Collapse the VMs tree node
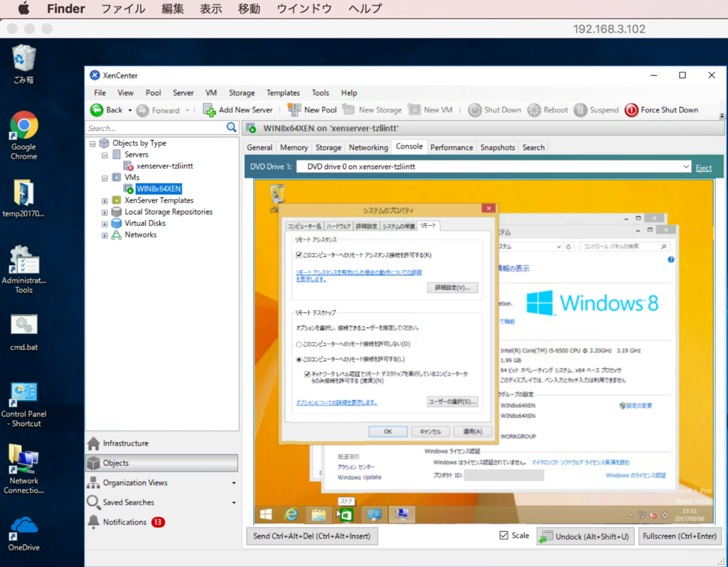Image resolution: width=728 pixels, height=567 pixels. tap(105, 178)
